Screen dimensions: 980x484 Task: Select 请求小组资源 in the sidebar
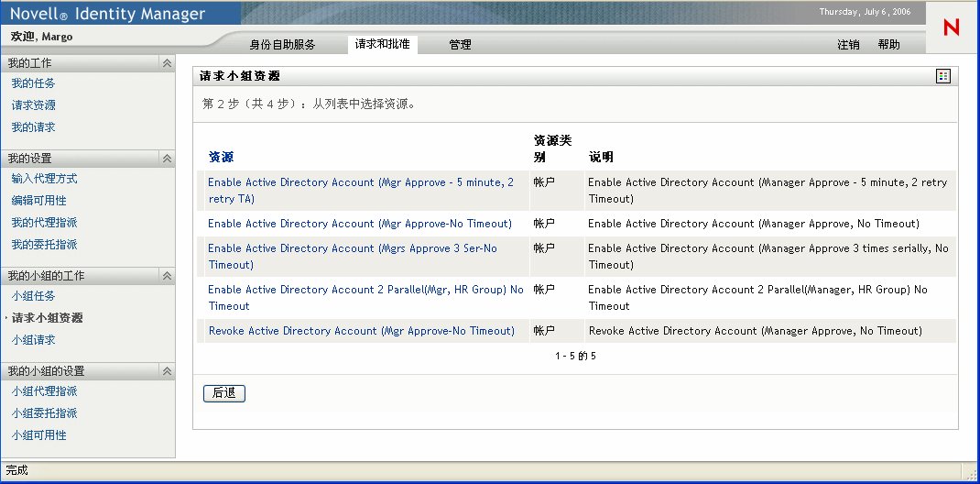(48, 318)
